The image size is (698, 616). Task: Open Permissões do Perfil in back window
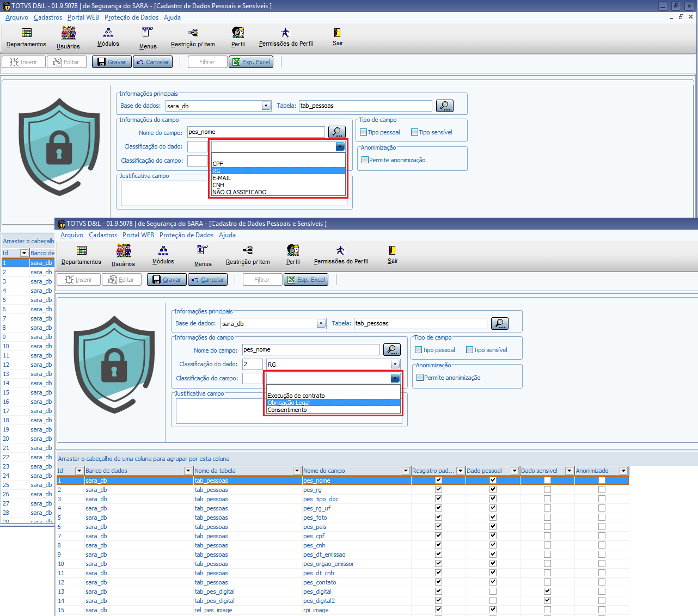[x=286, y=37]
